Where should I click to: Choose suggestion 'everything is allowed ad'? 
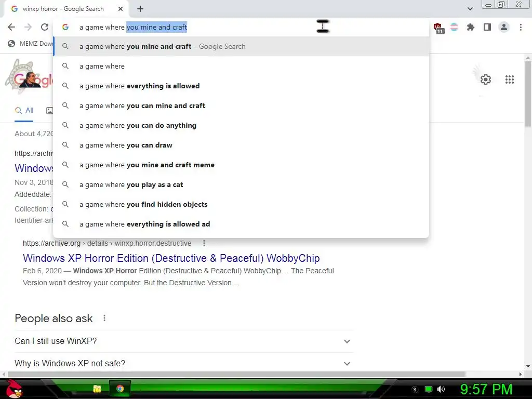click(241, 224)
